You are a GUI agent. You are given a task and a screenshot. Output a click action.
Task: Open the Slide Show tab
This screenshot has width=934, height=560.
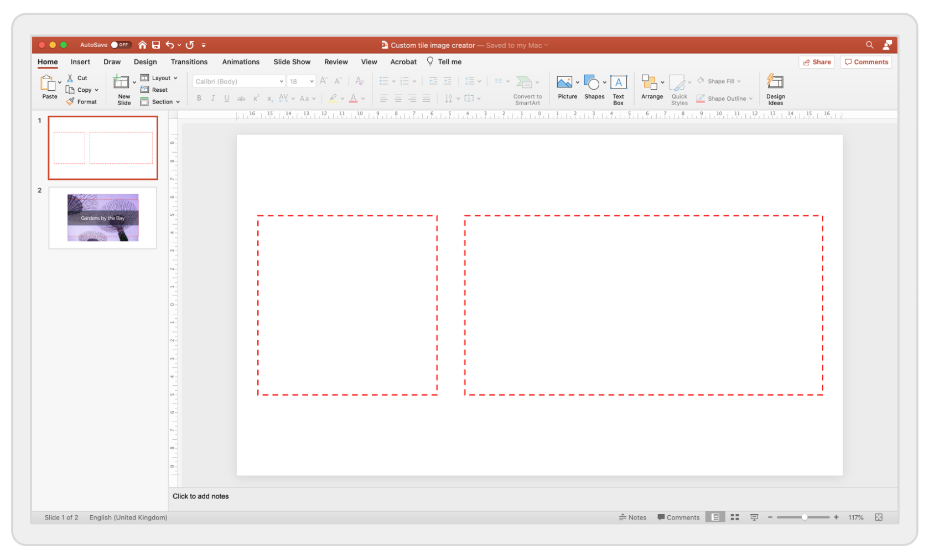[292, 61]
